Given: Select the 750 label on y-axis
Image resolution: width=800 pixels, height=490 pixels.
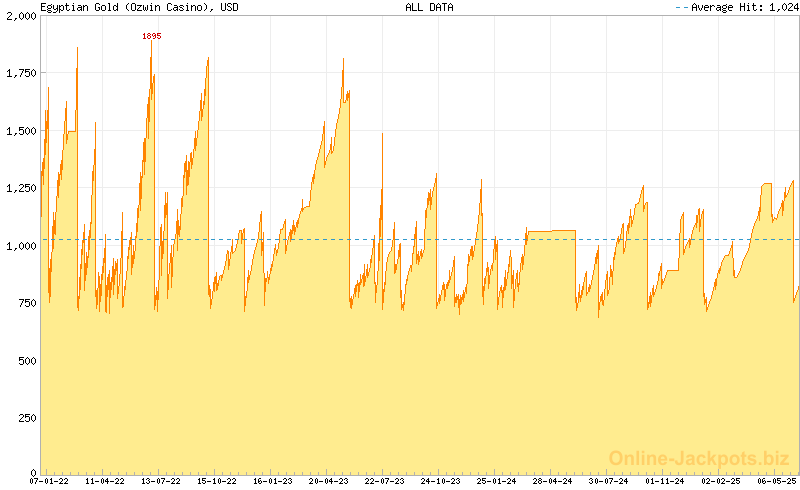Looking at the screenshot, I should [x=27, y=302].
